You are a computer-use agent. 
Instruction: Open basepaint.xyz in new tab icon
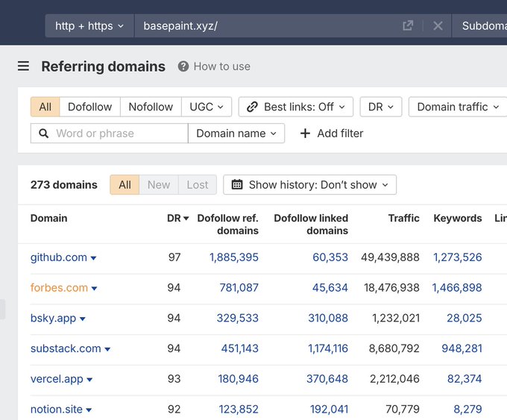tap(408, 25)
